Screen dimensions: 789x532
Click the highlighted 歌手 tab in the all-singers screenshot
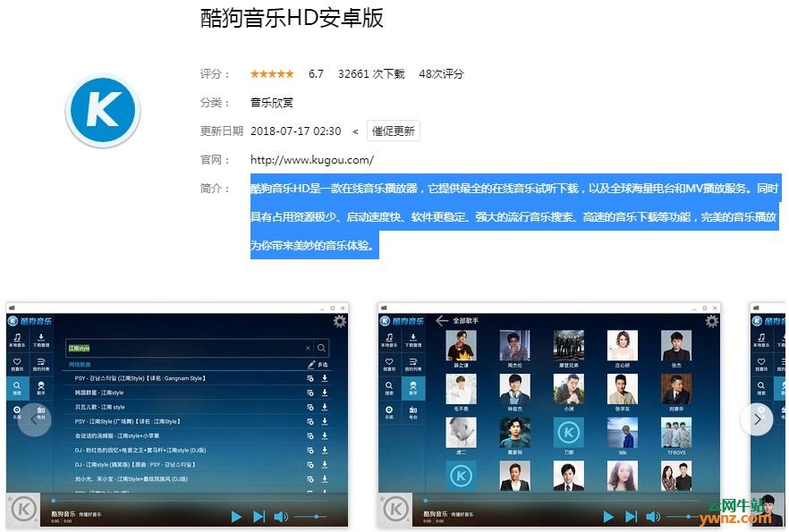click(x=412, y=388)
